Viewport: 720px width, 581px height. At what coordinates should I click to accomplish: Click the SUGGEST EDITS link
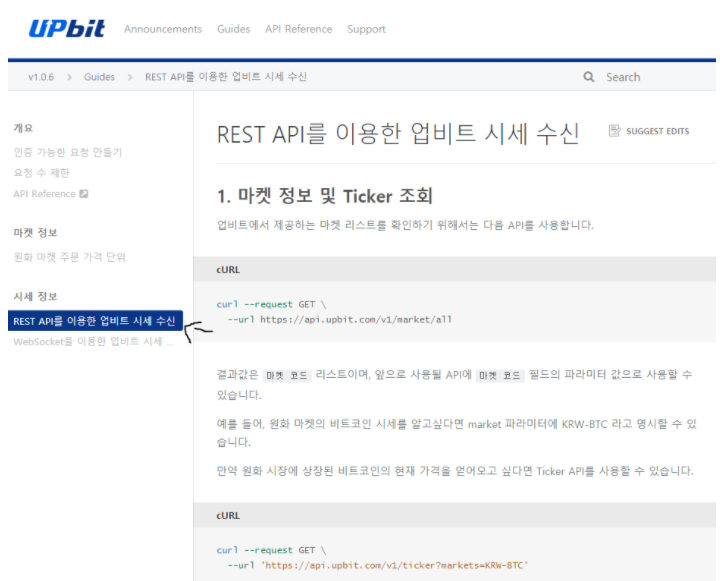(657, 131)
